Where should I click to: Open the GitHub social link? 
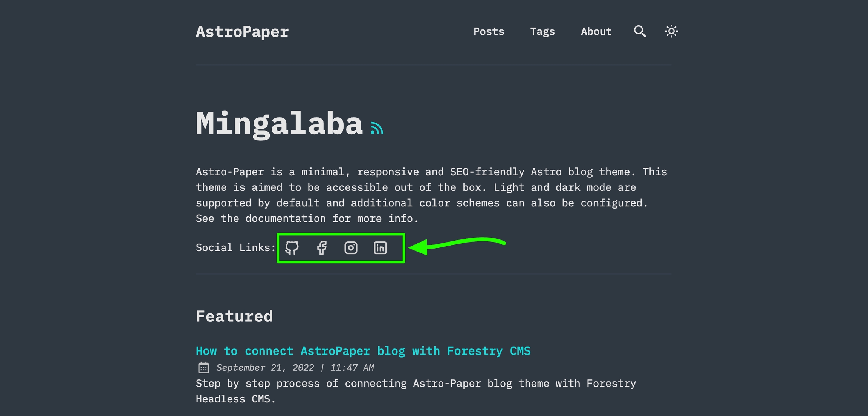click(292, 248)
